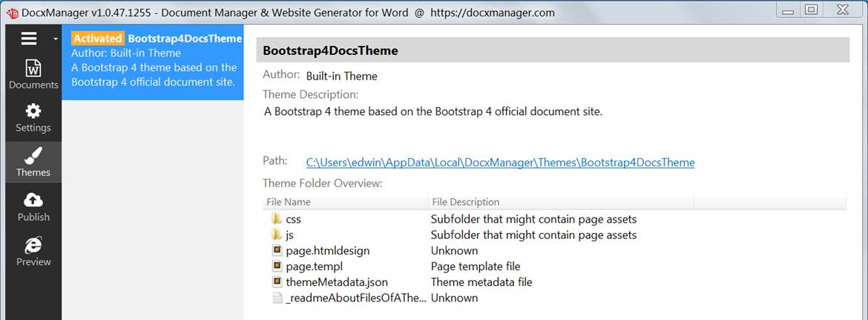
Task: Click the Activated badge on theme
Action: [97, 39]
